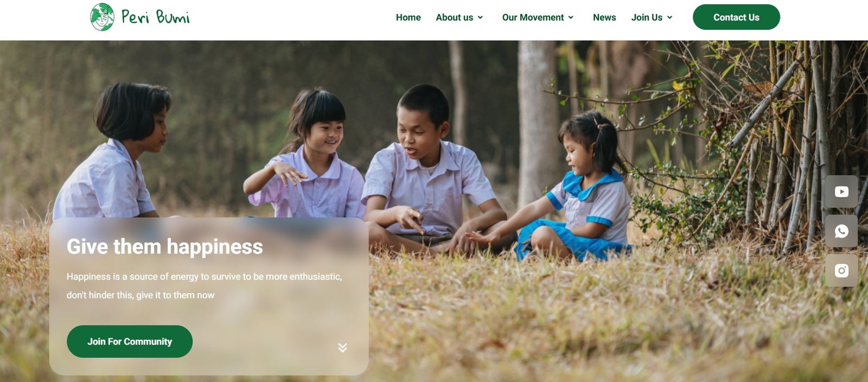Click the Give them happiness heading

[165, 247]
